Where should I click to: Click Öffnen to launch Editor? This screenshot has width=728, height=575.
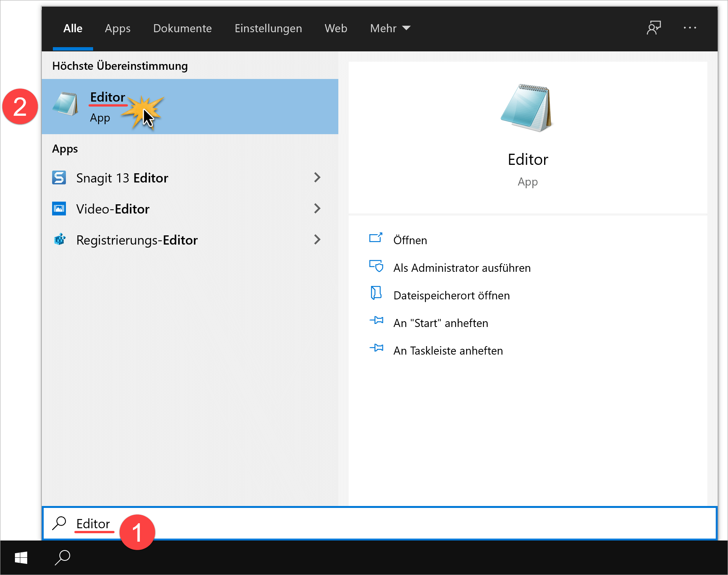410,240
